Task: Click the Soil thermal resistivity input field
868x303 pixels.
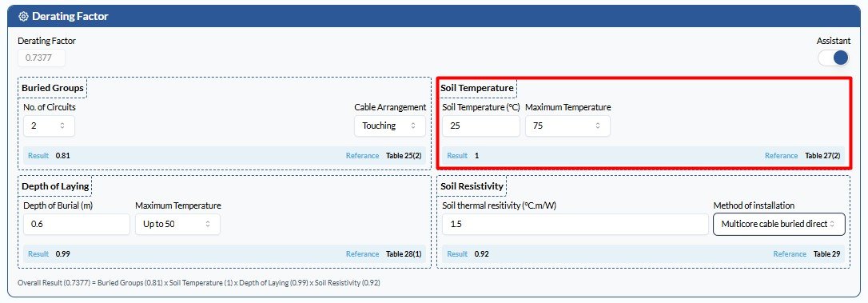Action: pyautogui.click(x=575, y=225)
